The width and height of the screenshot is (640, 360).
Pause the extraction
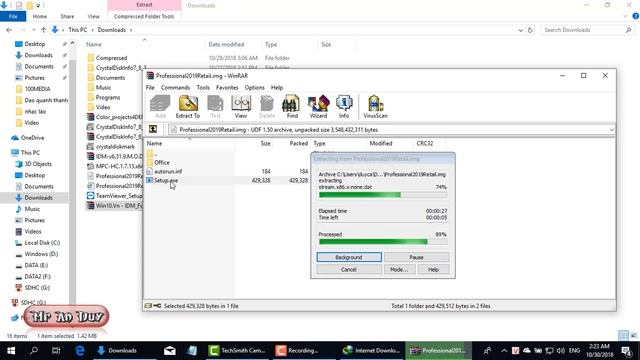416,257
